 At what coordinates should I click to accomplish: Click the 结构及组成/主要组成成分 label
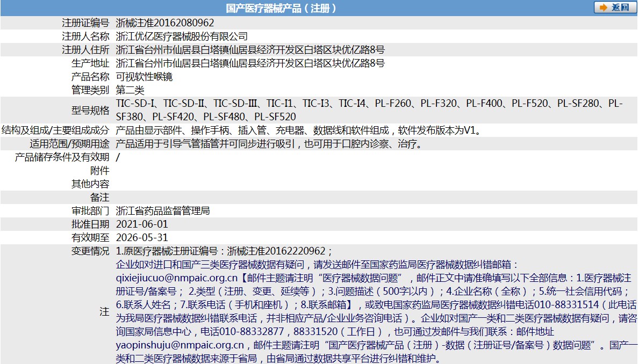55,130
